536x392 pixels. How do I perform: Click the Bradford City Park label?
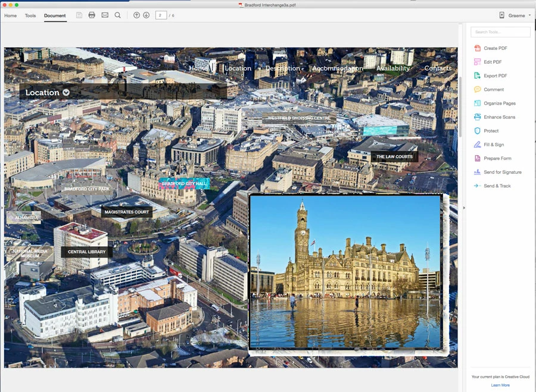87,189
